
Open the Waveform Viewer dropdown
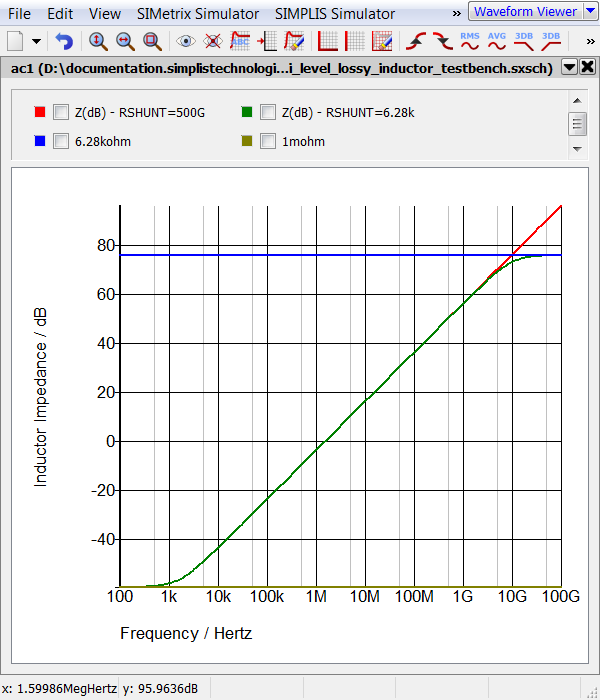coord(589,12)
